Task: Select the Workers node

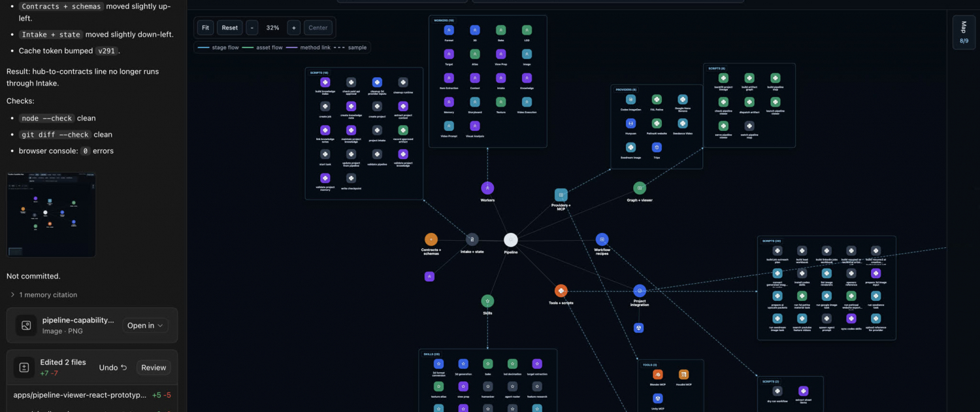Action: click(487, 188)
